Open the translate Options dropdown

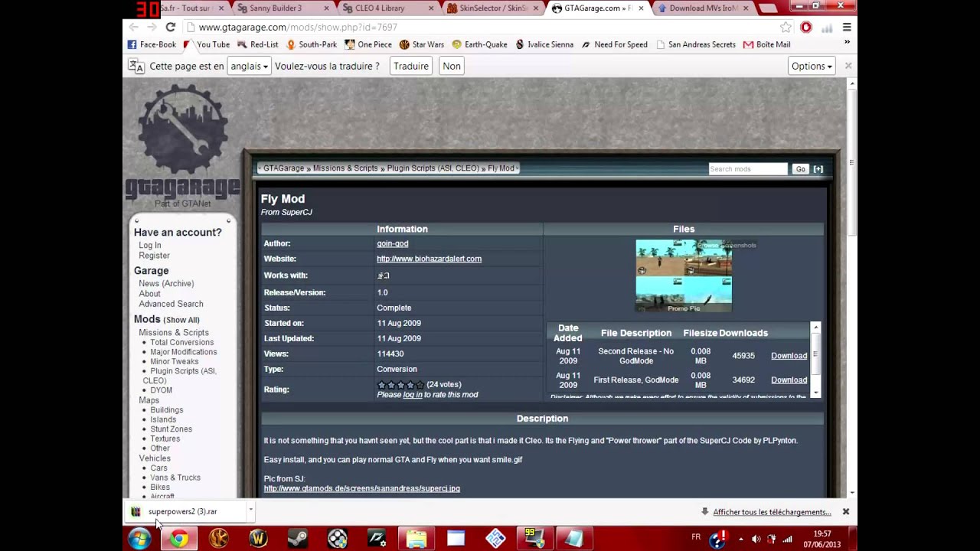[x=812, y=66]
